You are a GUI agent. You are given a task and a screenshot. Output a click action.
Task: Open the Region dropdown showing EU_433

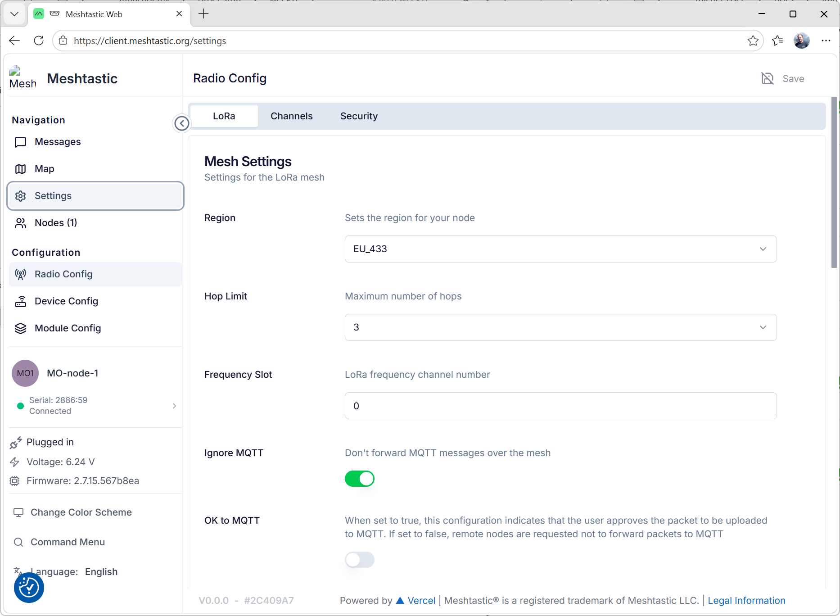click(x=560, y=249)
